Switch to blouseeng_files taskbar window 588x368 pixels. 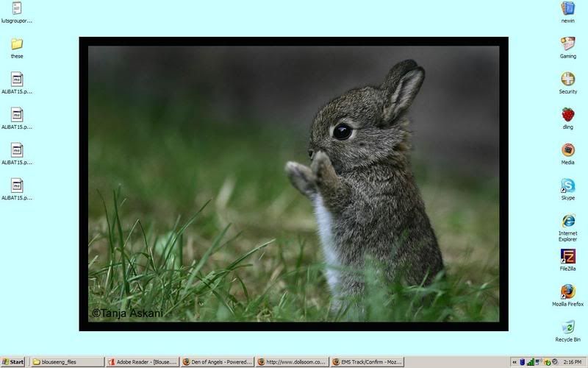[66, 362]
